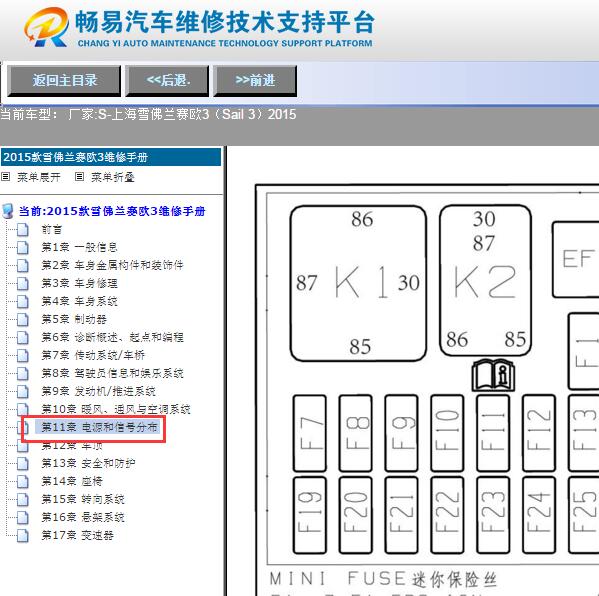Open the 前言 entry
Viewport: 599px width, 596px height.
tap(52, 229)
